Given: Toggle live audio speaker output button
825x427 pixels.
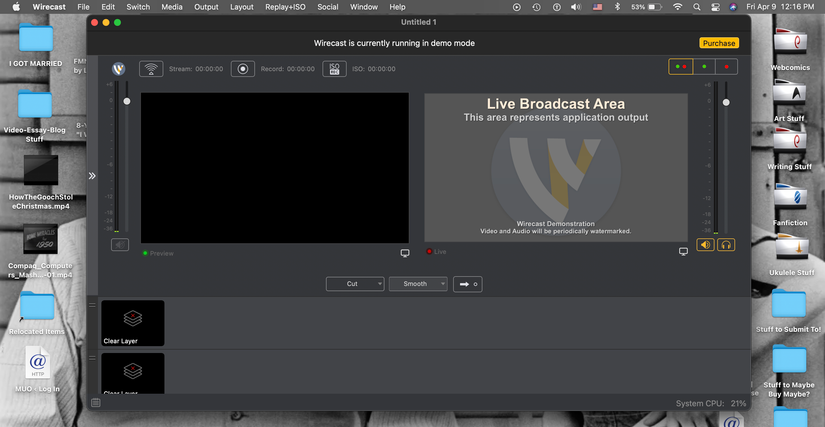Looking at the screenshot, I should pyautogui.click(x=706, y=245).
